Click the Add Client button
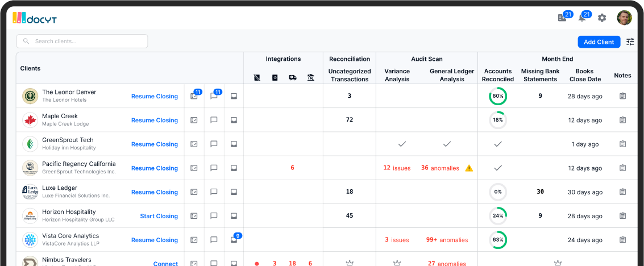 pos(599,42)
